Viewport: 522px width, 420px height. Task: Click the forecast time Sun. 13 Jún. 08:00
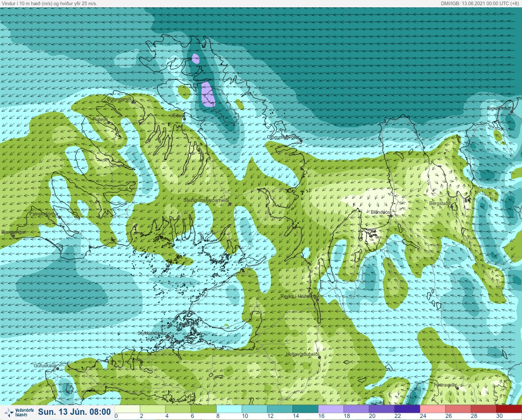point(74,412)
